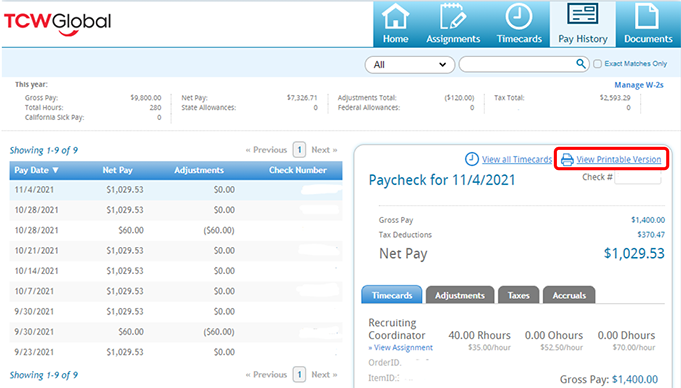
Task: Click the clock icon beside View all Timecards
Action: pyautogui.click(x=472, y=159)
